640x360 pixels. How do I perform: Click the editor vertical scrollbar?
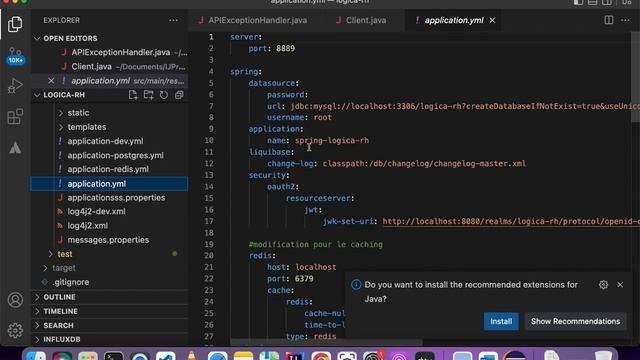coord(635,78)
